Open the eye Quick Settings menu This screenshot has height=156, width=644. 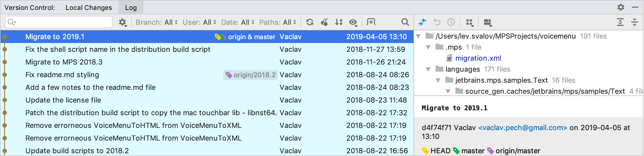[353, 22]
